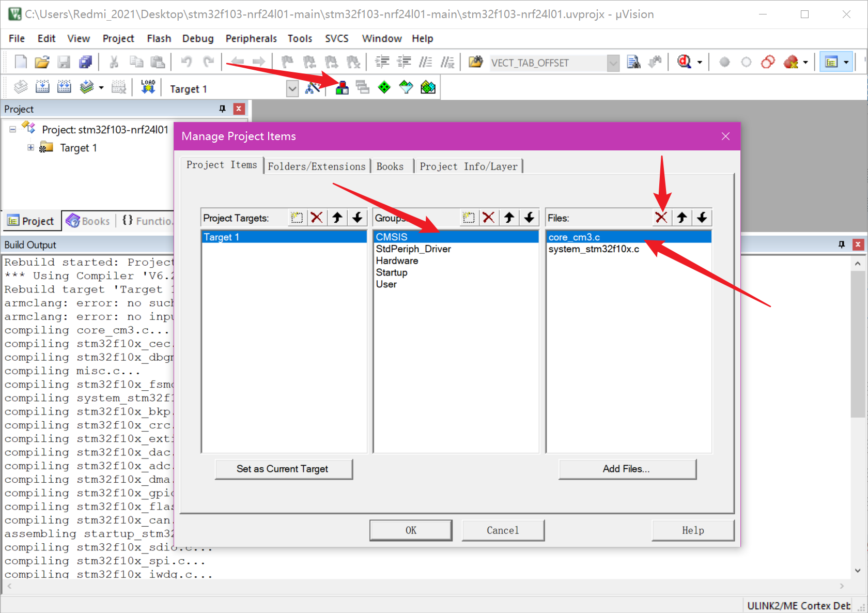Add new group icon

pos(469,218)
